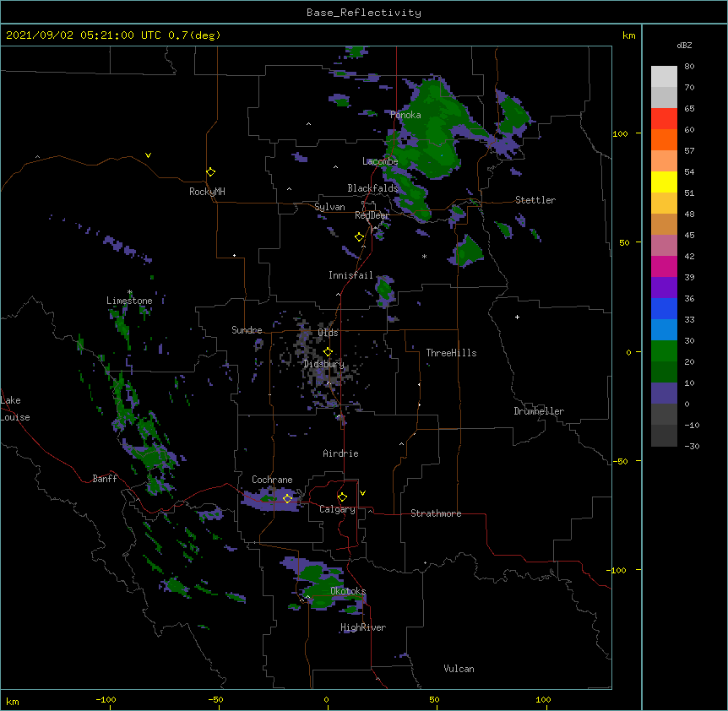Click the yellow diamond marker near RockyMH
Image resolution: width=728 pixels, height=711 pixels.
[x=211, y=172]
